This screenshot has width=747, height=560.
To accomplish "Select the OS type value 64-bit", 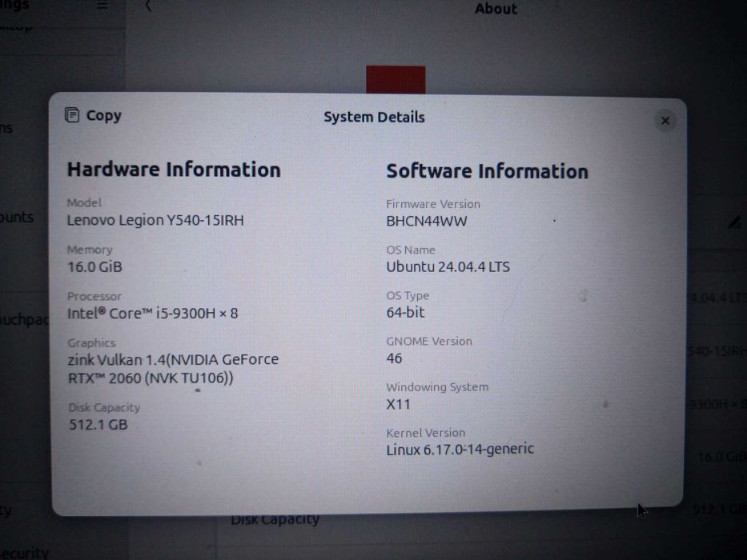I will tap(405, 312).
